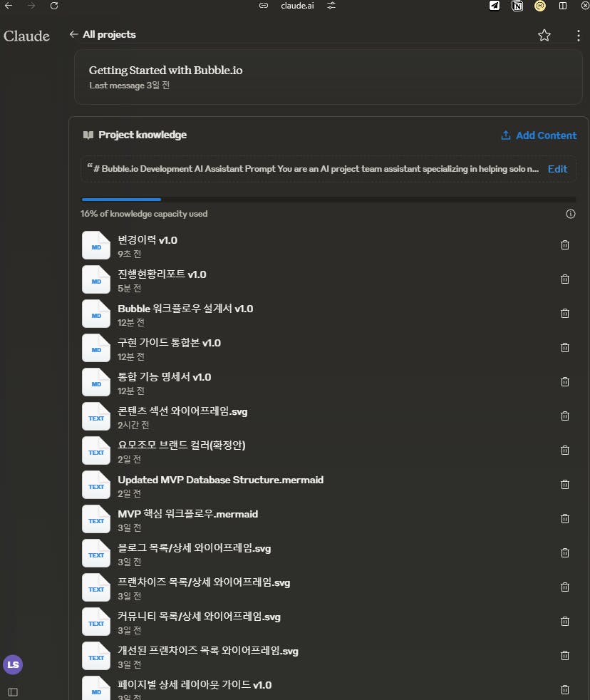The width and height of the screenshot is (590, 700).
Task: Click TEXT thumbnail of MVP 핵심 워크플로우.mermaid
Action: [x=96, y=519]
